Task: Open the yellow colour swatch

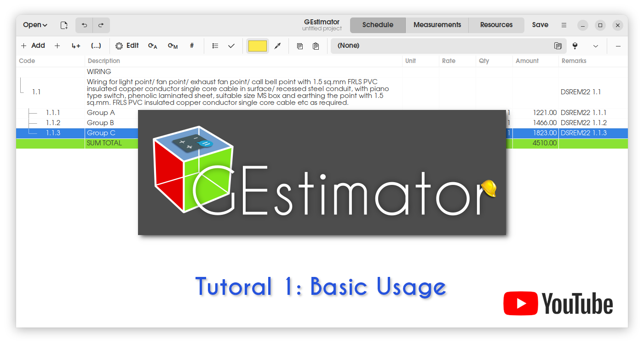Action: click(x=258, y=46)
